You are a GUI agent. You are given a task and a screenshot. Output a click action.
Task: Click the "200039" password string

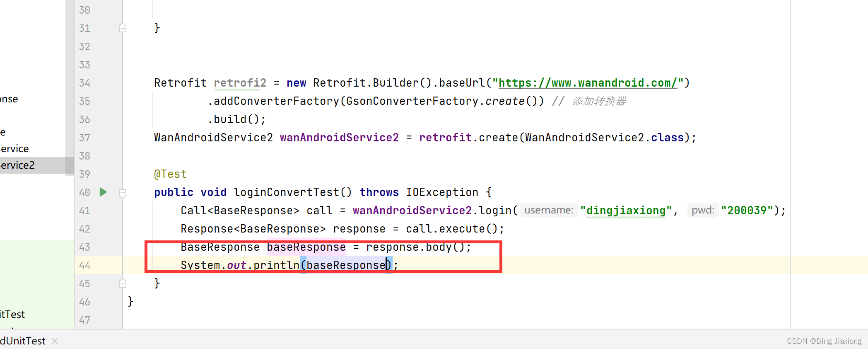click(747, 211)
